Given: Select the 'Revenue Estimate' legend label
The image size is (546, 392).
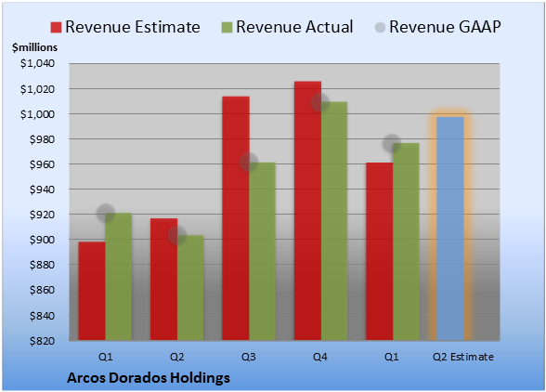Looking at the screenshot, I should coord(133,27).
